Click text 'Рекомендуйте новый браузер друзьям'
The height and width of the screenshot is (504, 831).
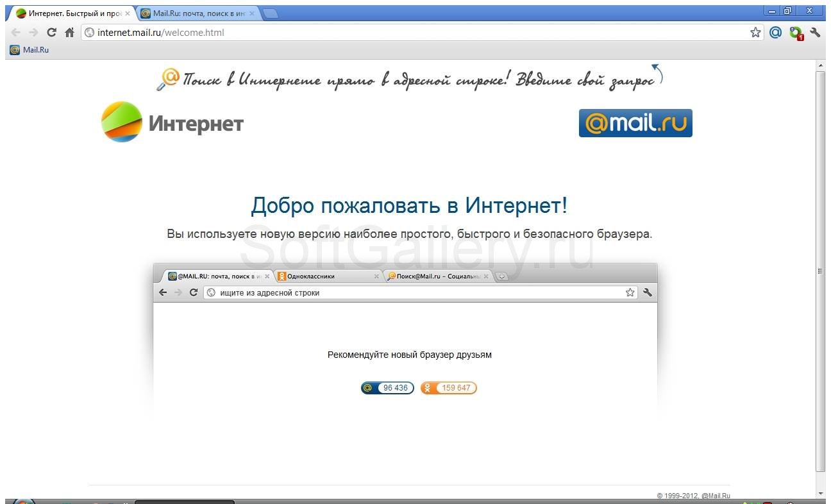pyautogui.click(x=410, y=355)
